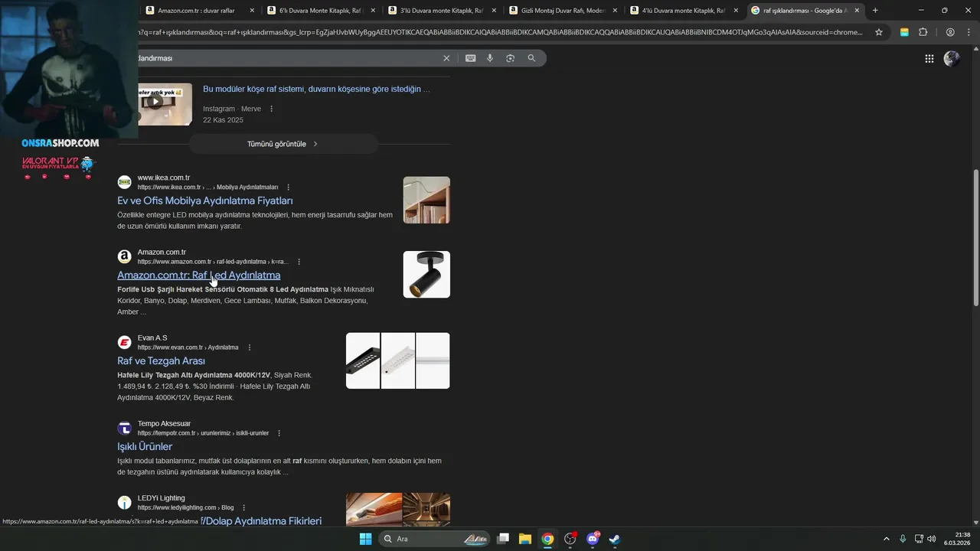Open OBS icon on the taskbar
Image resolution: width=980 pixels, height=551 pixels.
pyautogui.click(x=570, y=539)
